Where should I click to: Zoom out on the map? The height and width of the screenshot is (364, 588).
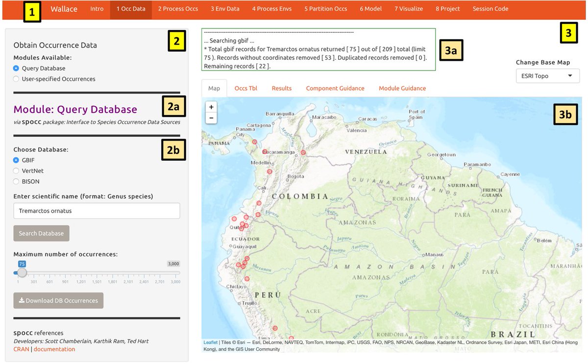click(x=211, y=118)
